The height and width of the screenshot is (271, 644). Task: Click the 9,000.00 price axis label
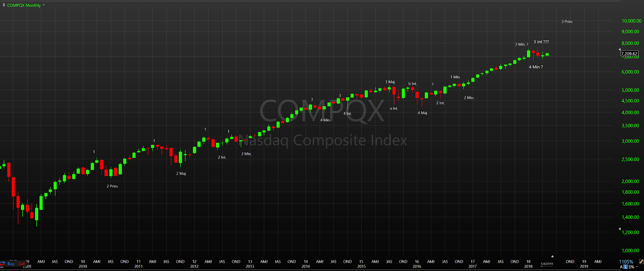coord(630,31)
